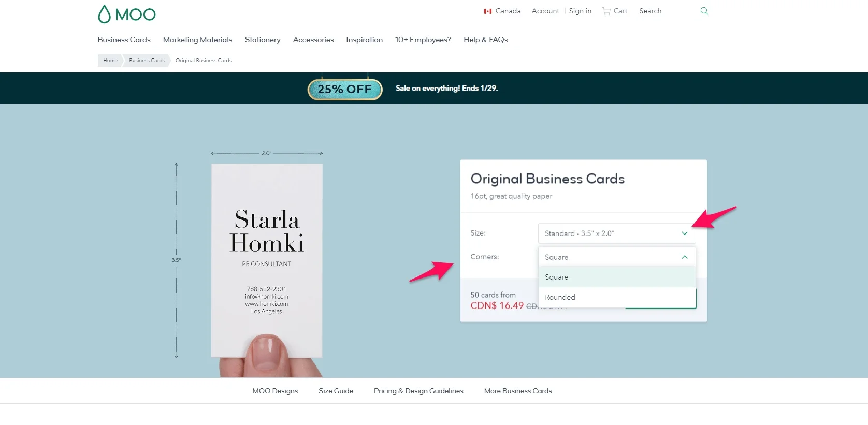The image size is (868, 425).
Task: Open the Inspiration menu
Action: (x=365, y=40)
